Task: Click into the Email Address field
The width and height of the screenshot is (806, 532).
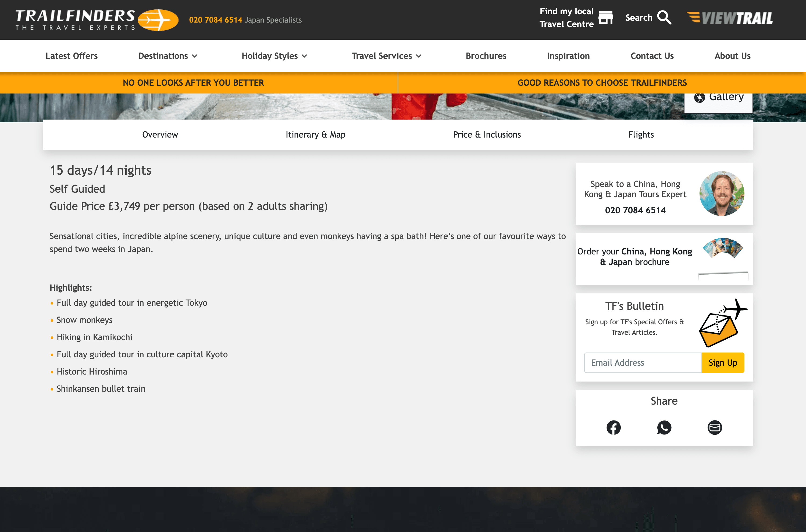Action: pyautogui.click(x=642, y=363)
